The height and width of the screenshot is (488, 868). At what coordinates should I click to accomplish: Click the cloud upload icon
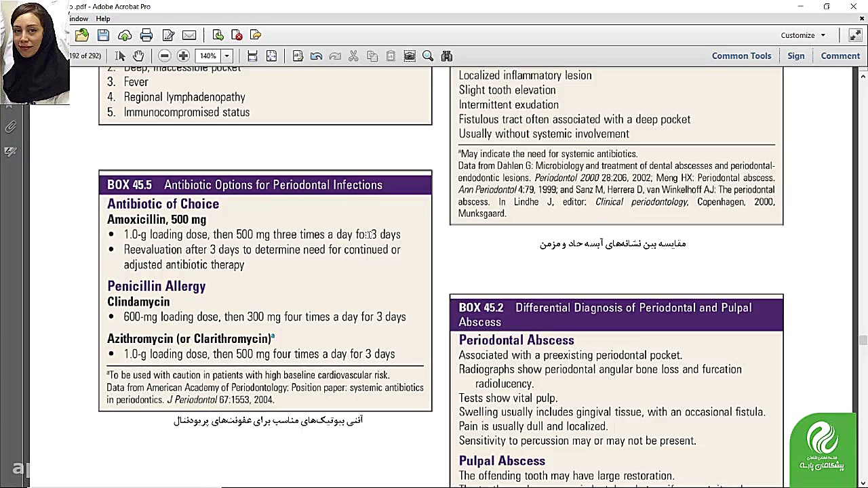coord(125,35)
